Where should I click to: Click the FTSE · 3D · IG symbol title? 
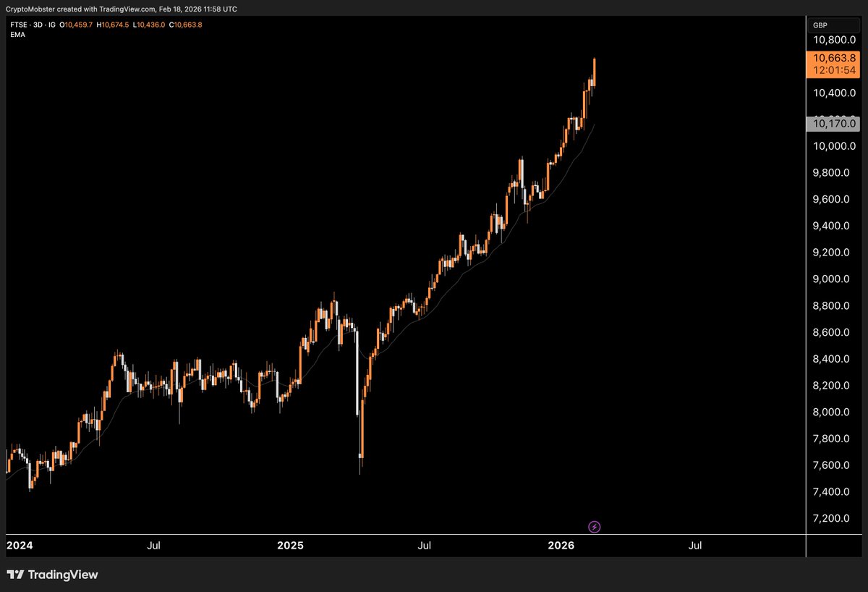coord(32,24)
